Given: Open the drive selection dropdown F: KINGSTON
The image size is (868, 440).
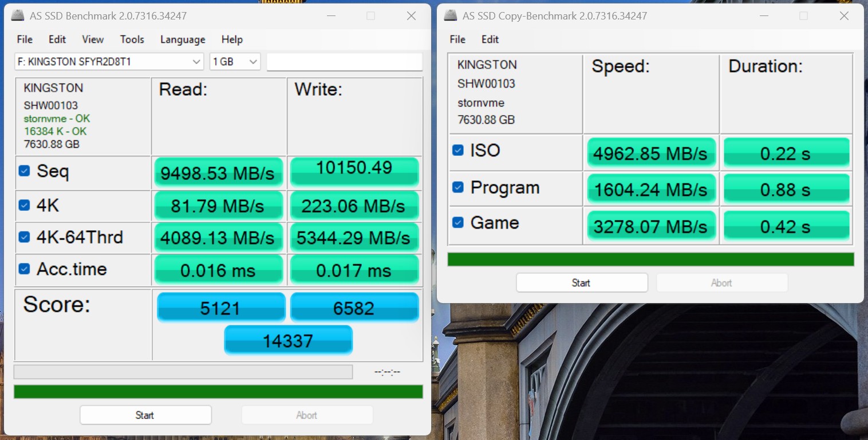Looking at the screenshot, I should (x=109, y=62).
